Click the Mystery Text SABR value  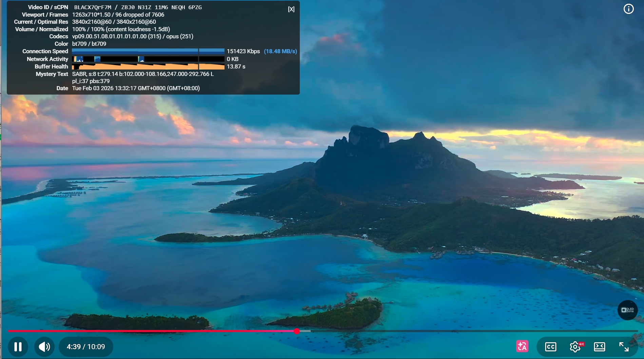143,74
